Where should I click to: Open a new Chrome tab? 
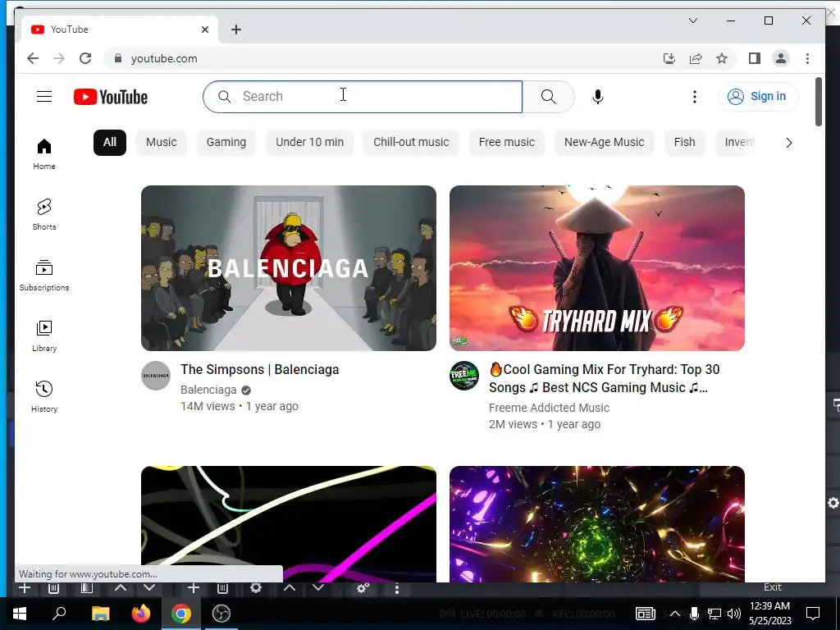click(x=236, y=30)
